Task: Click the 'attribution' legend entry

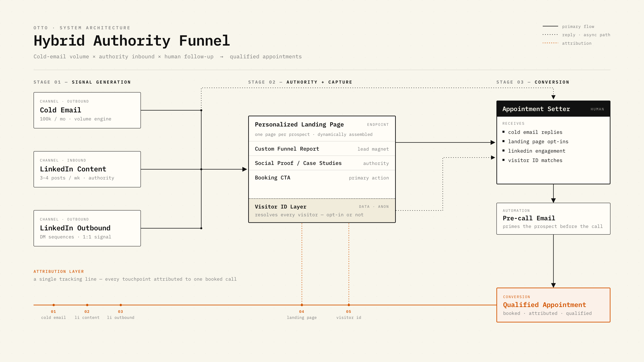Action: pyautogui.click(x=567, y=43)
